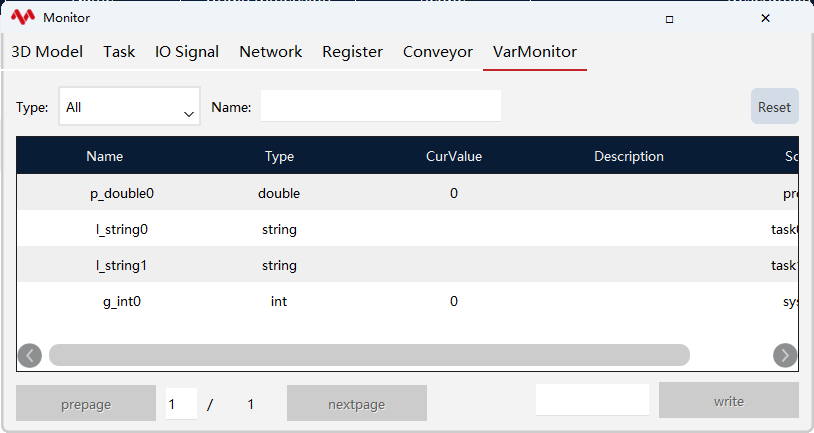
Task: Click the right scroll arrow of the table
Action: point(785,356)
